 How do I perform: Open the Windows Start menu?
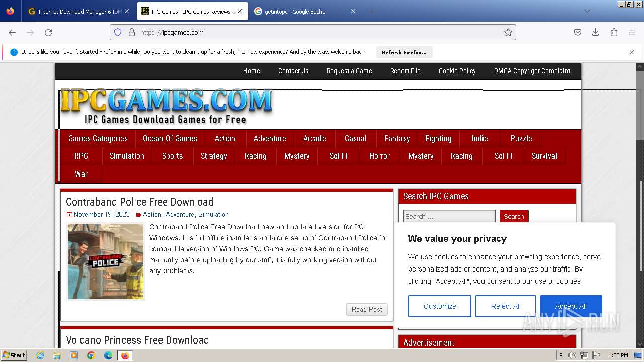[14, 355]
